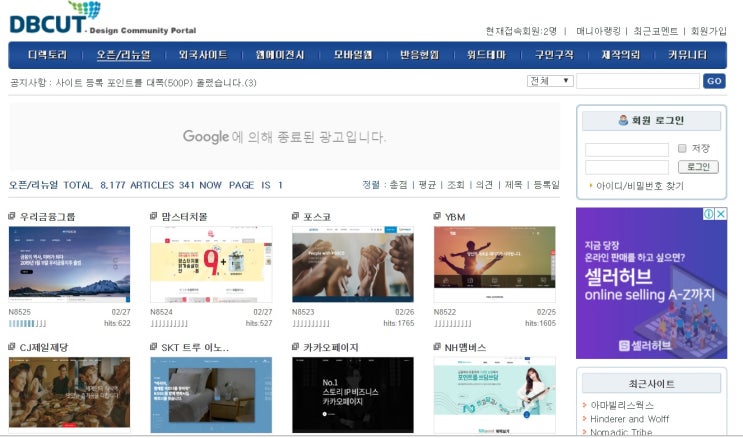Click the 포스코 title text
Screen dimensions: 743x438
[317, 217]
